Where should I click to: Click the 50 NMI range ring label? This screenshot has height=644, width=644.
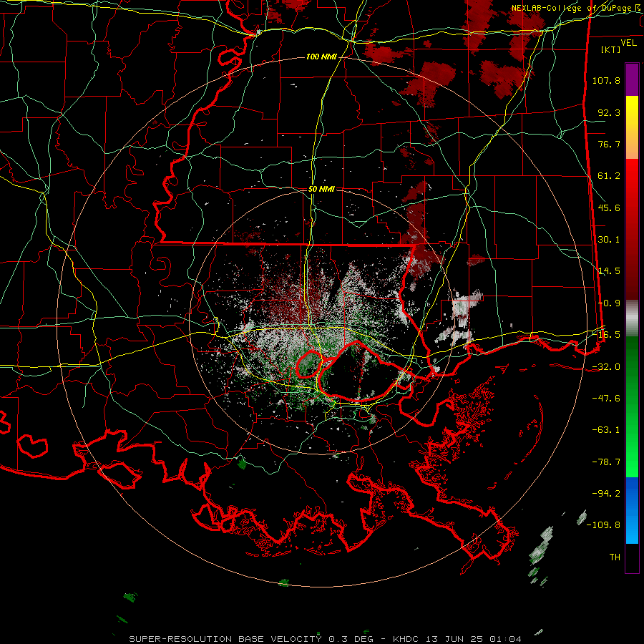click(321, 190)
